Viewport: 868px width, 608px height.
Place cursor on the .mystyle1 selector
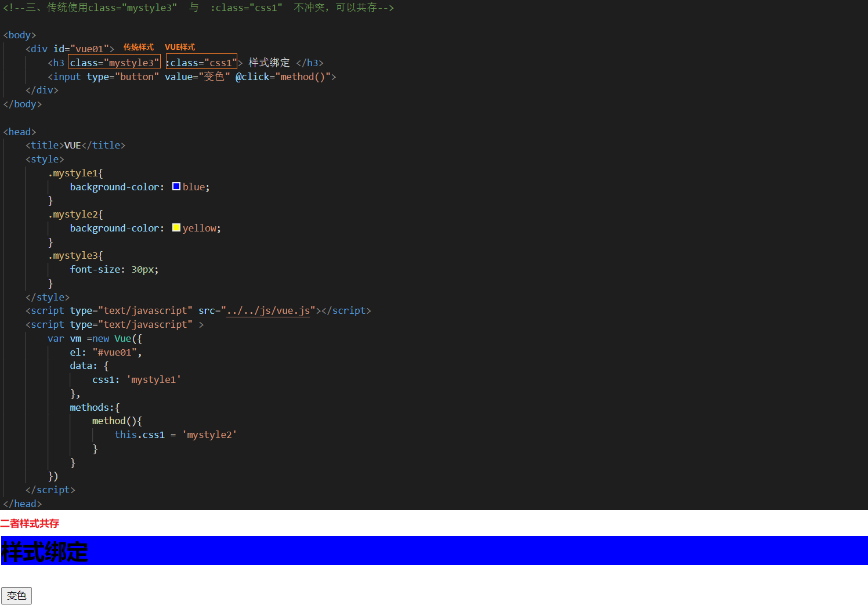pyautogui.click(x=75, y=173)
